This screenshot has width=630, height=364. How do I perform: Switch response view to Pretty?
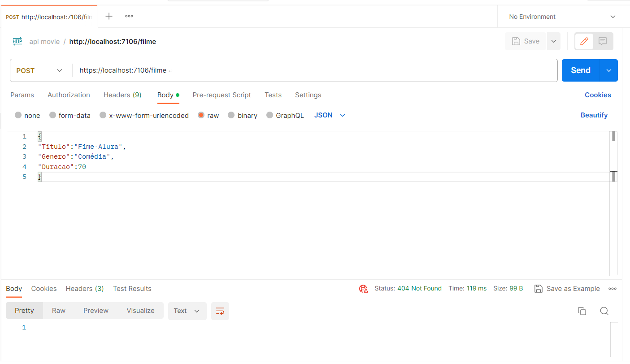[x=24, y=311]
